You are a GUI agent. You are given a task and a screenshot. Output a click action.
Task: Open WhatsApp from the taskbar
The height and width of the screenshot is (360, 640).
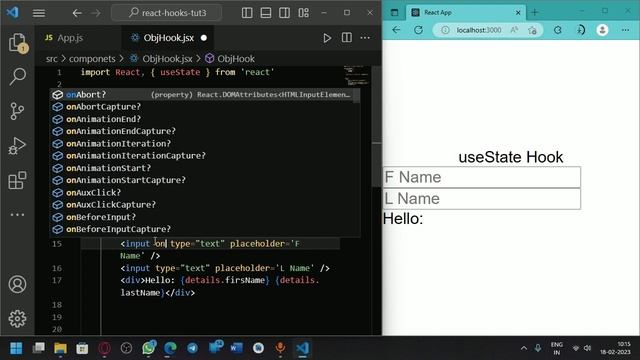coord(149,348)
